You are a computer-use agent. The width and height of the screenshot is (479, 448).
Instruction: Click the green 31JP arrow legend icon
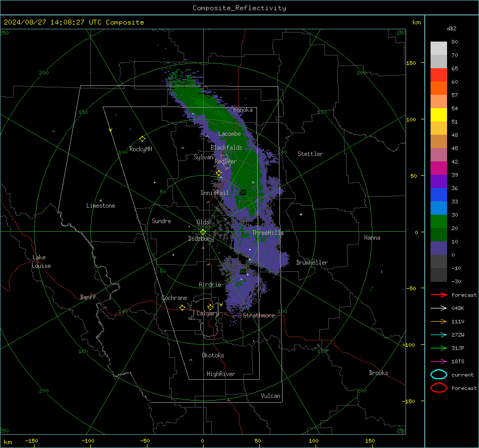point(439,348)
